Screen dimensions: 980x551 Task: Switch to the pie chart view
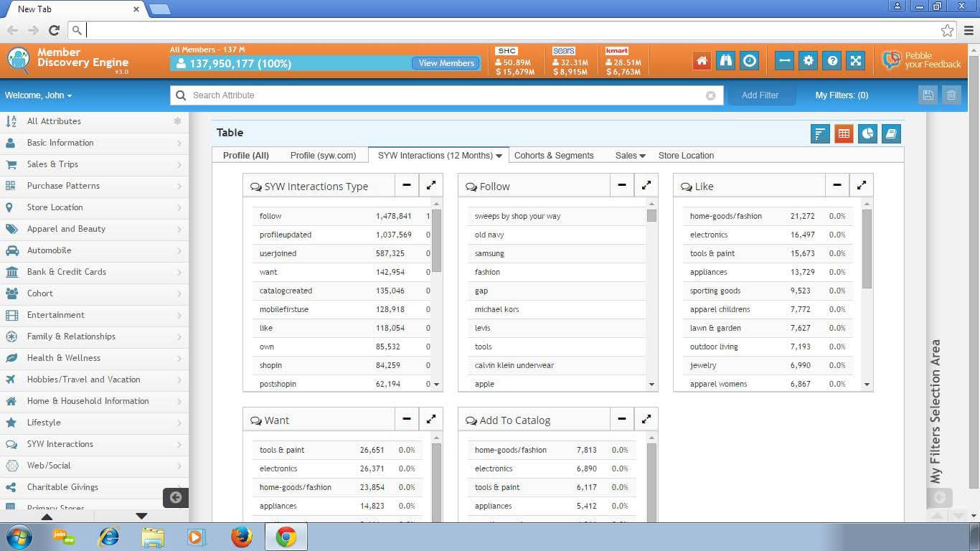tap(867, 133)
